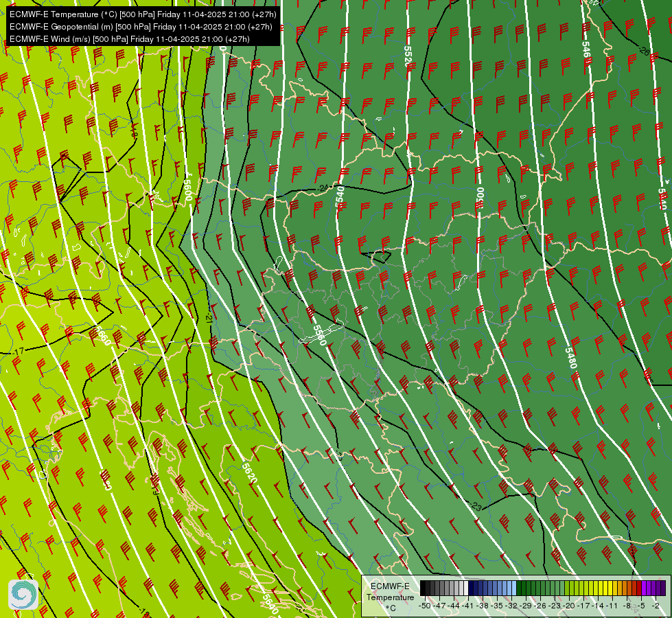
Task: Pick the red swatch left of the purple ones
Action: click(640, 588)
